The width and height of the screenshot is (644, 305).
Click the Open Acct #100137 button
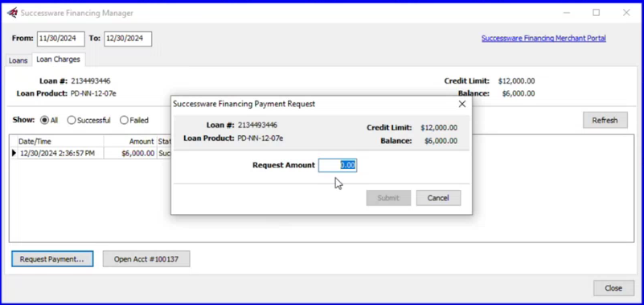click(x=146, y=259)
